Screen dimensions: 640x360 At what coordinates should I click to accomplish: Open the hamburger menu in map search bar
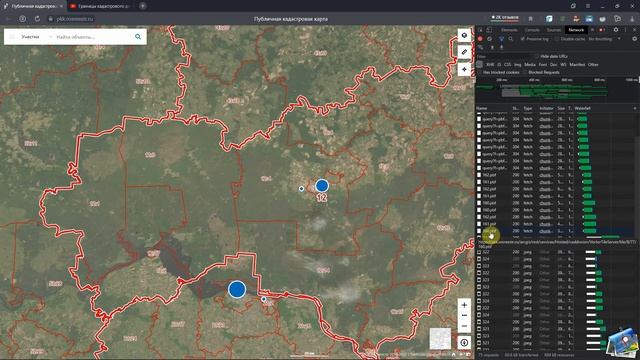pyautogui.click(x=12, y=37)
